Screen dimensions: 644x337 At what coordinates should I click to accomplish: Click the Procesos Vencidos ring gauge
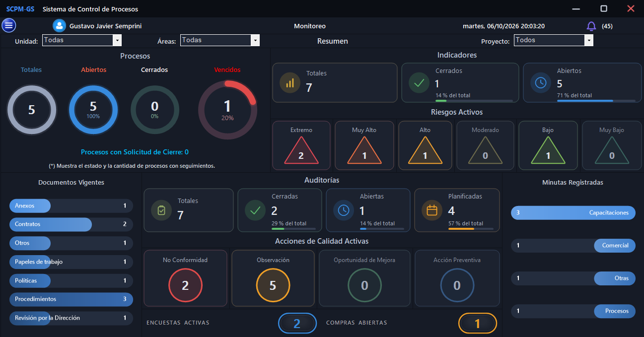tap(227, 110)
